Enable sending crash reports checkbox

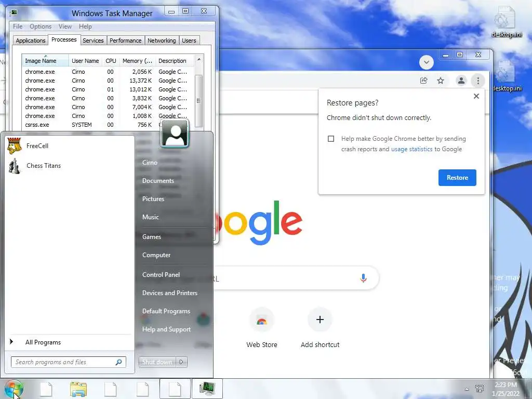(331, 139)
